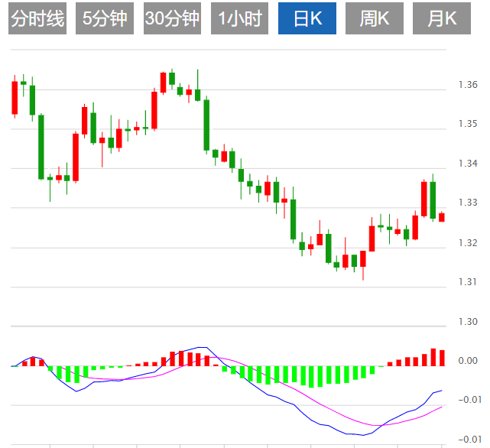Click the 1.35 price axis label
Screen dimensions: 490x448
467,124
